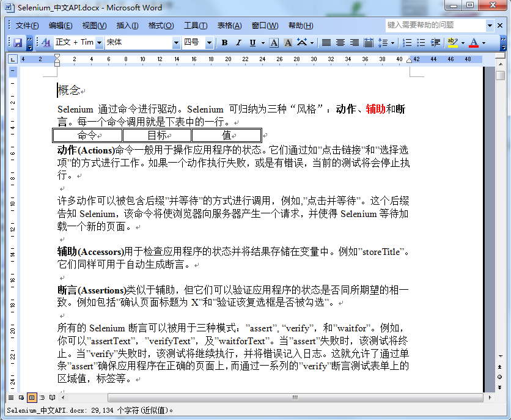511x420 pixels.
Task: Expand the style dropdown showing 正文 + Tim
Action: coord(100,43)
